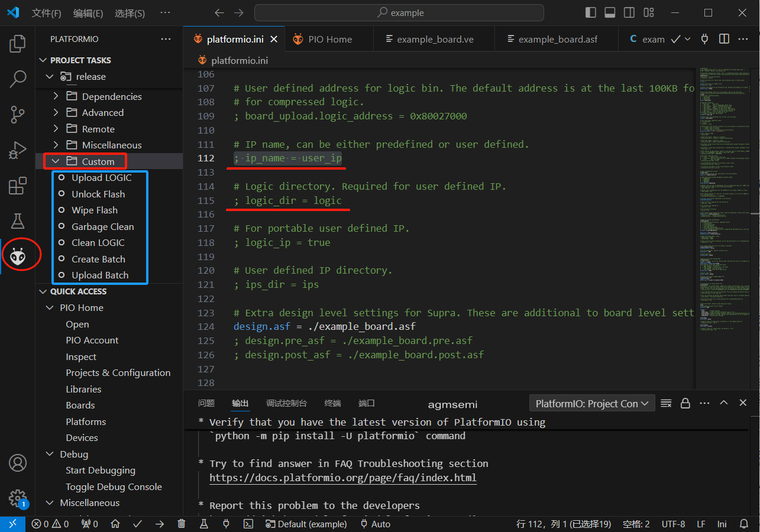Viewport: 760px width, 532px height.
Task: Show errors and warnings count in status bar
Action: 50,524
